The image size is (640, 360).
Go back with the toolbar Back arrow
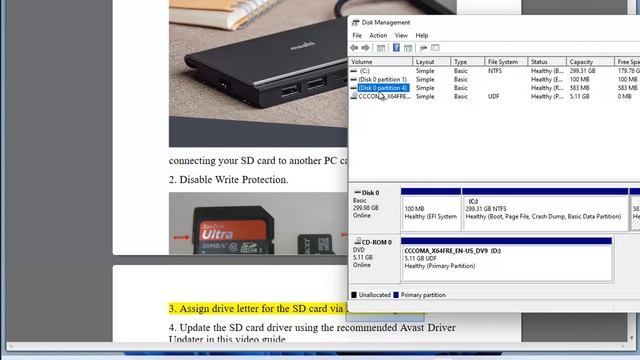point(354,48)
